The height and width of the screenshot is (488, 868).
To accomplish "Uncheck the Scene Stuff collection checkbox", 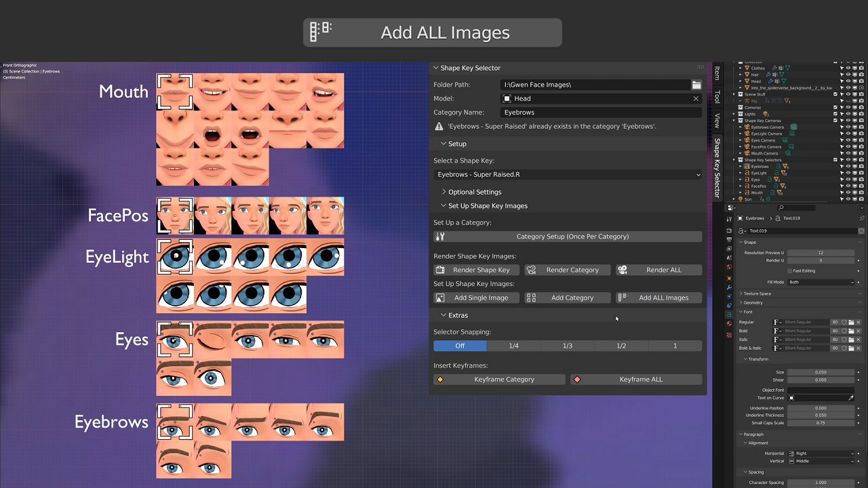I will [x=835, y=94].
